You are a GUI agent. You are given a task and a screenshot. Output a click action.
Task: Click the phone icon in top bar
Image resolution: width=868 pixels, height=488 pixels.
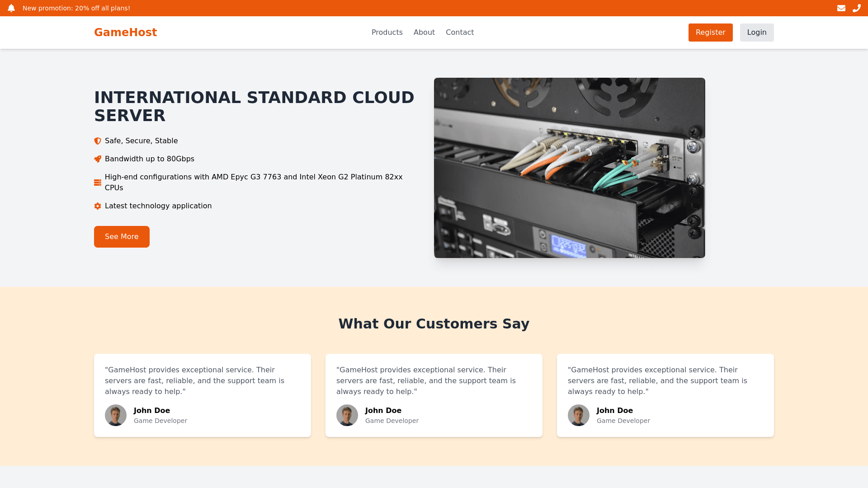[856, 8]
